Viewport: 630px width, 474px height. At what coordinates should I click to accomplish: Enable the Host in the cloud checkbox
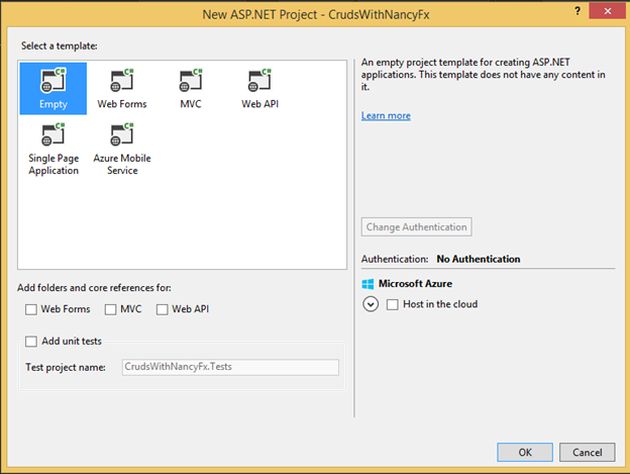point(393,304)
